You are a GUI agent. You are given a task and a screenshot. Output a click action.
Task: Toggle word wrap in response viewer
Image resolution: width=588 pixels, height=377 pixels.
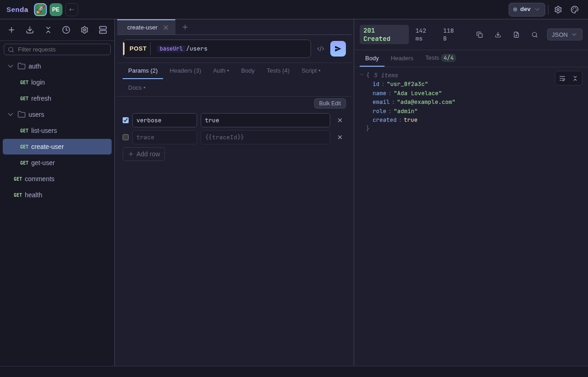coord(562,78)
